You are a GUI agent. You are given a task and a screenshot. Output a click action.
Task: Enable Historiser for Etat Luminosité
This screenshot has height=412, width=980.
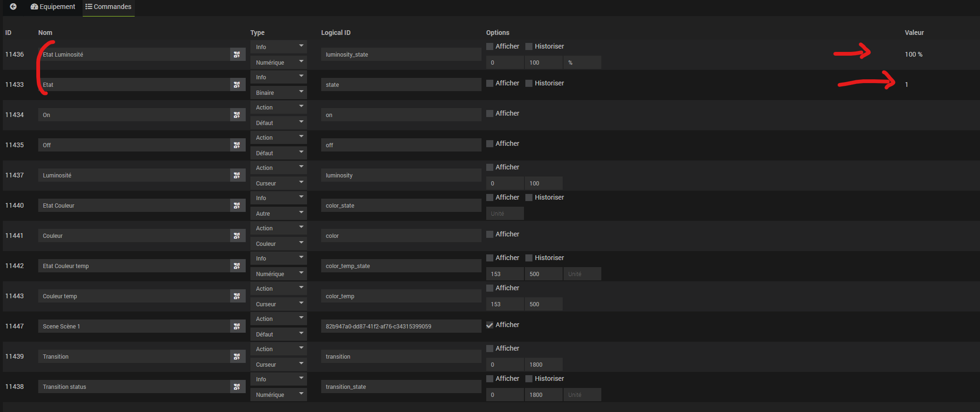click(x=529, y=47)
